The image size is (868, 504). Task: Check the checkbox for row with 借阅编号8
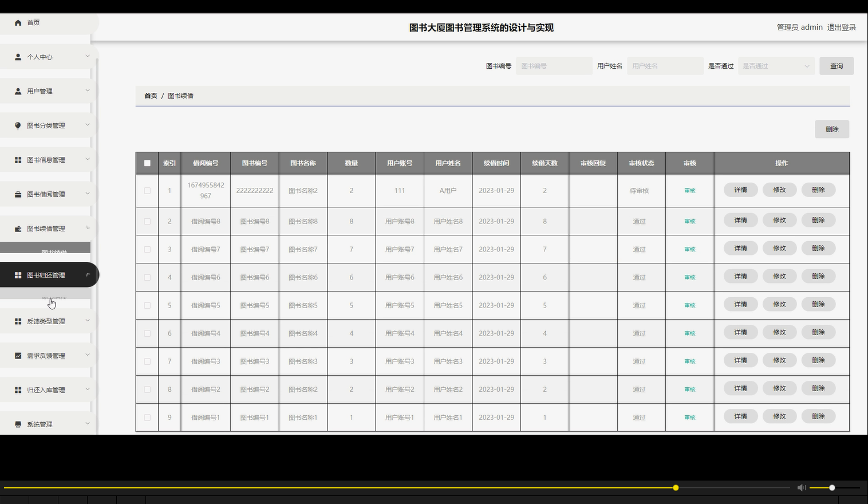147,220
